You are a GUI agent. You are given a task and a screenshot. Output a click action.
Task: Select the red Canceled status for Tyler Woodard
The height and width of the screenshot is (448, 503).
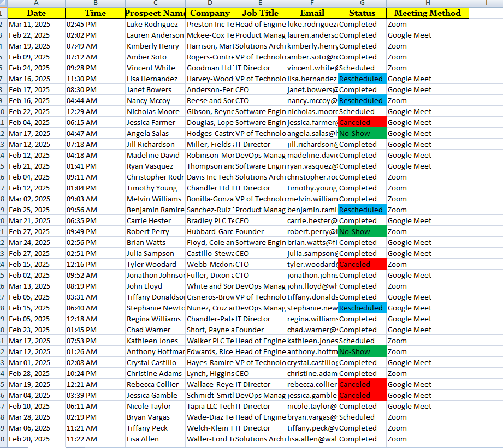click(x=362, y=264)
